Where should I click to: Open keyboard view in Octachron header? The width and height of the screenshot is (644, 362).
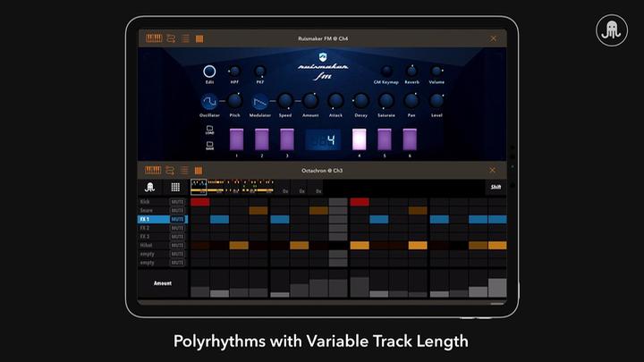pyautogui.click(x=153, y=170)
